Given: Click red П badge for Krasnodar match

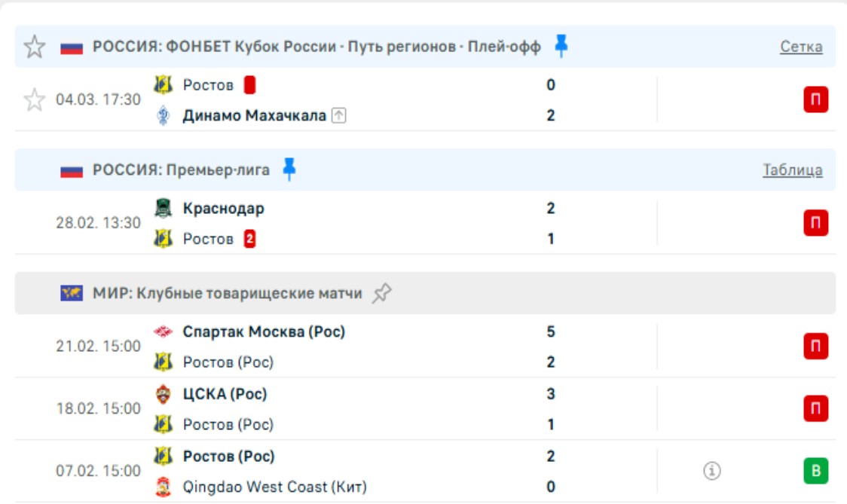Looking at the screenshot, I should (815, 223).
